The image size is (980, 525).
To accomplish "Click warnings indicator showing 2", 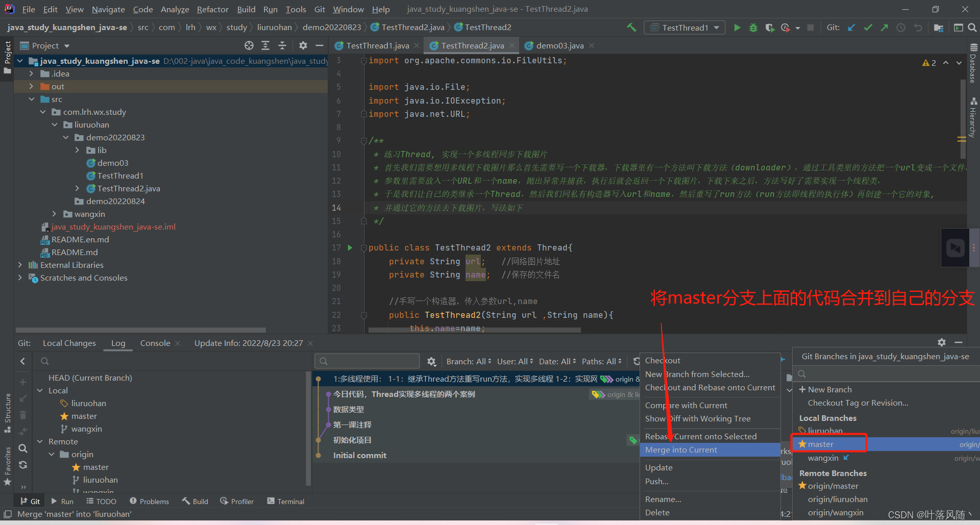I will (x=929, y=63).
